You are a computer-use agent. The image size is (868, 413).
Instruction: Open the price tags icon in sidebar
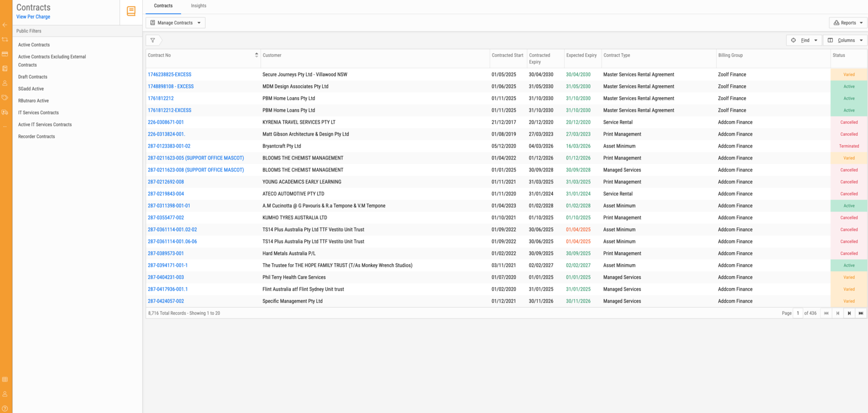(x=5, y=98)
